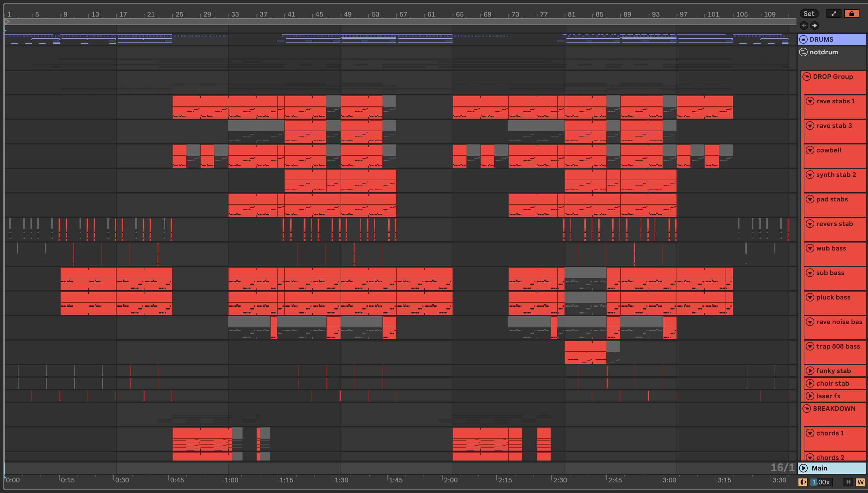The image size is (868, 493).
Task: Expand the funky stab track
Action: tap(810, 371)
